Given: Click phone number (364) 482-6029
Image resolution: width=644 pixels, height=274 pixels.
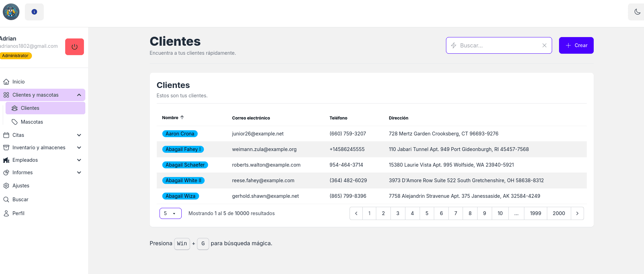Looking at the screenshot, I should (x=348, y=180).
